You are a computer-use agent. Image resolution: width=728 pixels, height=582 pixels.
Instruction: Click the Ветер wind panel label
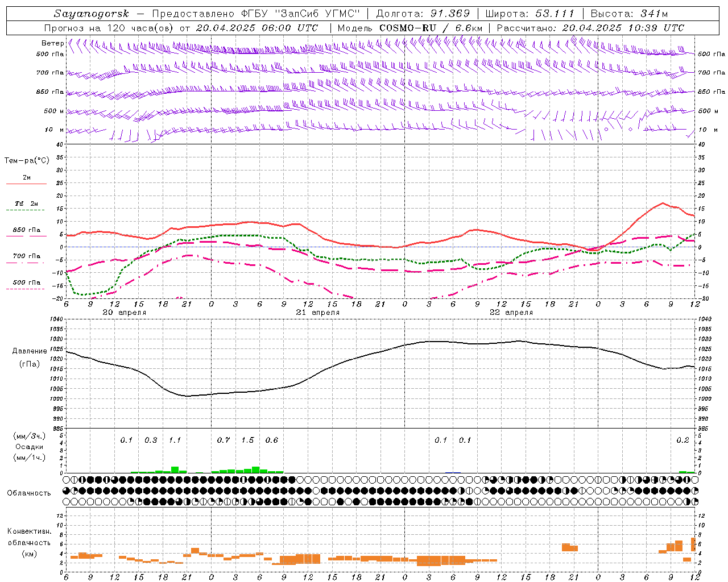point(52,43)
